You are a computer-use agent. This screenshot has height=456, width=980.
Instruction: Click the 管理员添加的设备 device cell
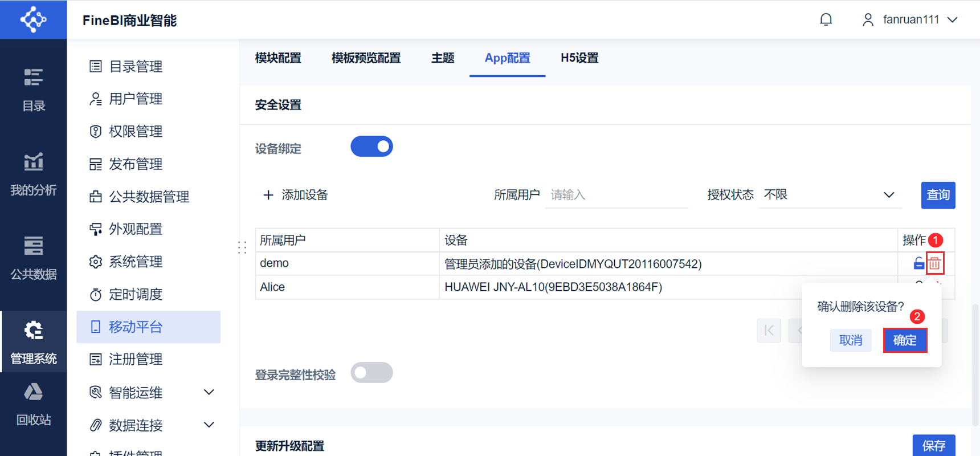pyautogui.click(x=668, y=263)
